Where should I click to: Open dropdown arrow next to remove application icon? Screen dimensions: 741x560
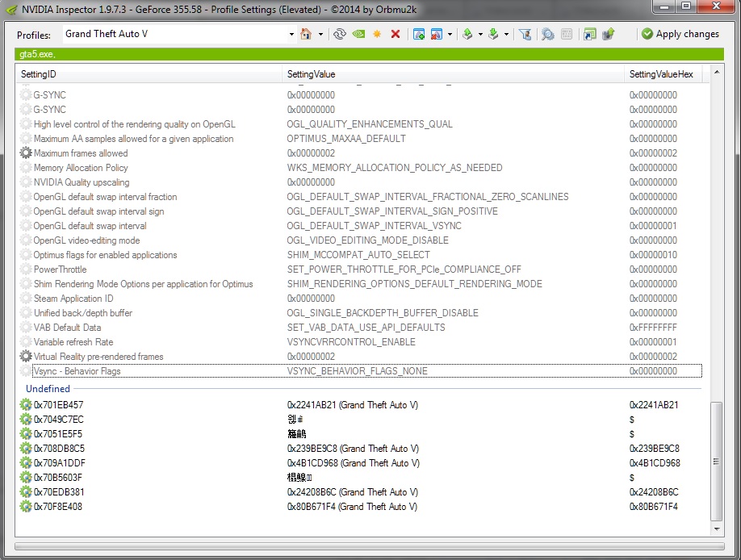point(450,34)
